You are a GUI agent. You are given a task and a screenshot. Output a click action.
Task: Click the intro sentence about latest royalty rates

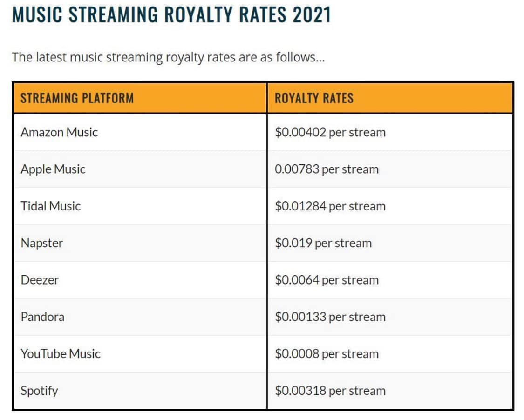pyautogui.click(x=168, y=58)
